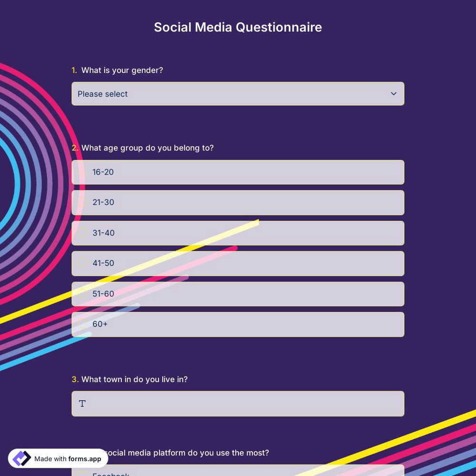
Task: Open the Please select gender dropdown
Action: click(x=238, y=94)
